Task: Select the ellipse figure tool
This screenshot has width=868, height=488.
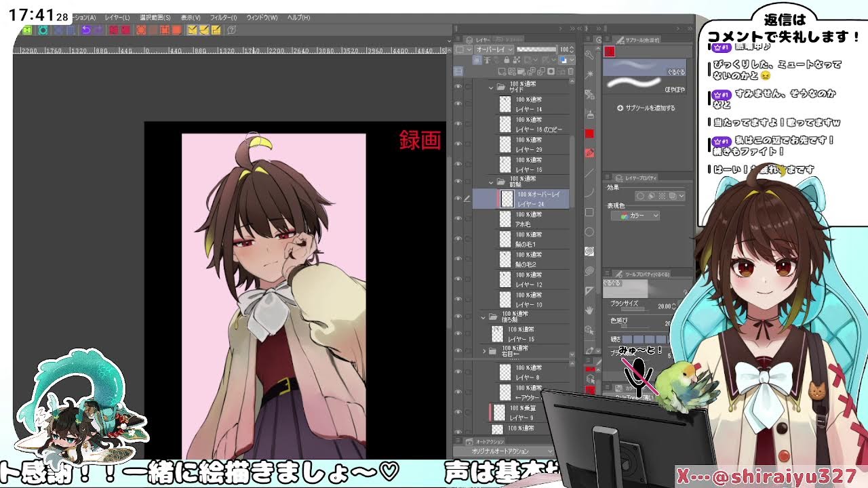Action: pos(589,232)
